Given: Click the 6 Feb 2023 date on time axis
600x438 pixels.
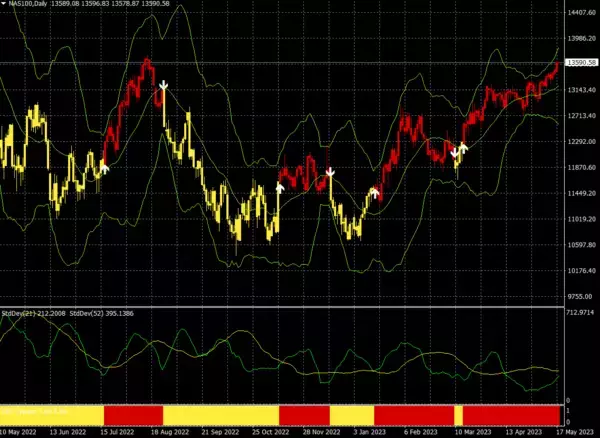Looking at the screenshot, I should (418, 432).
